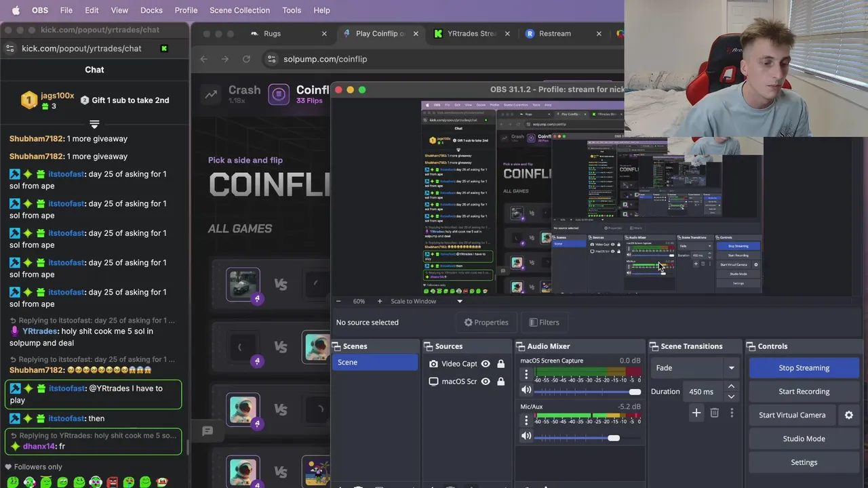Image resolution: width=868 pixels, height=488 pixels.
Task: Click Start Virtual Camera
Action: point(792,415)
